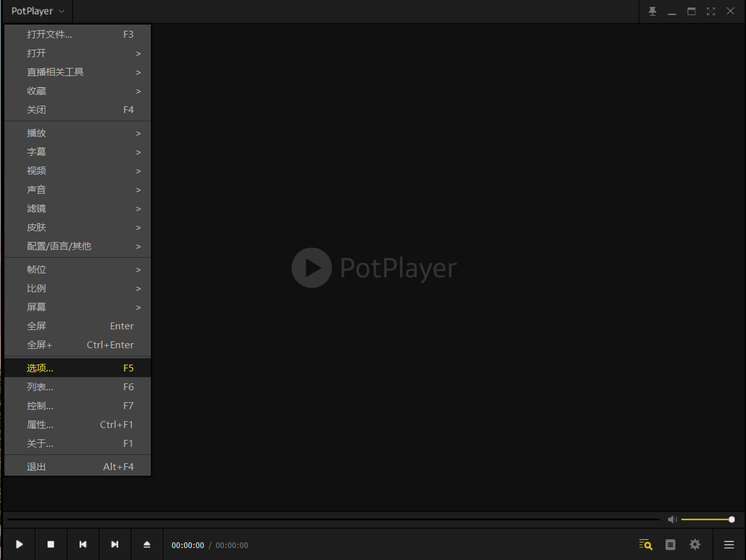Maximize the PotPlayer window
Screen dimensions: 746x560
(x=691, y=11)
